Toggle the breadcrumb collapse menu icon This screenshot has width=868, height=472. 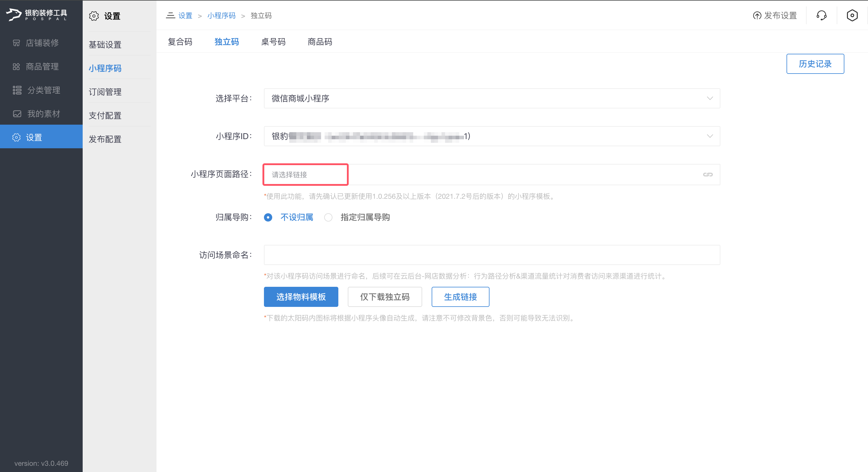pyautogui.click(x=171, y=15)
